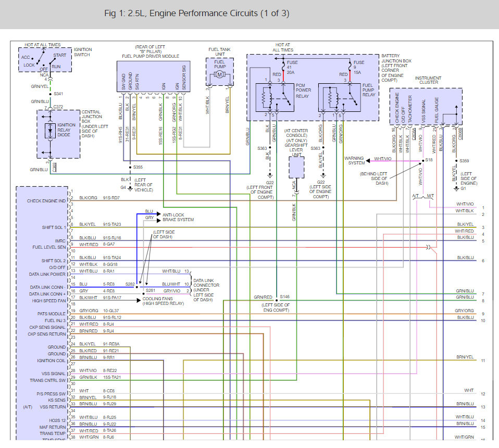Click the wire code '91S-TA23'
Viewport: 499px width, 448px height.
click(x=112, y=224)
